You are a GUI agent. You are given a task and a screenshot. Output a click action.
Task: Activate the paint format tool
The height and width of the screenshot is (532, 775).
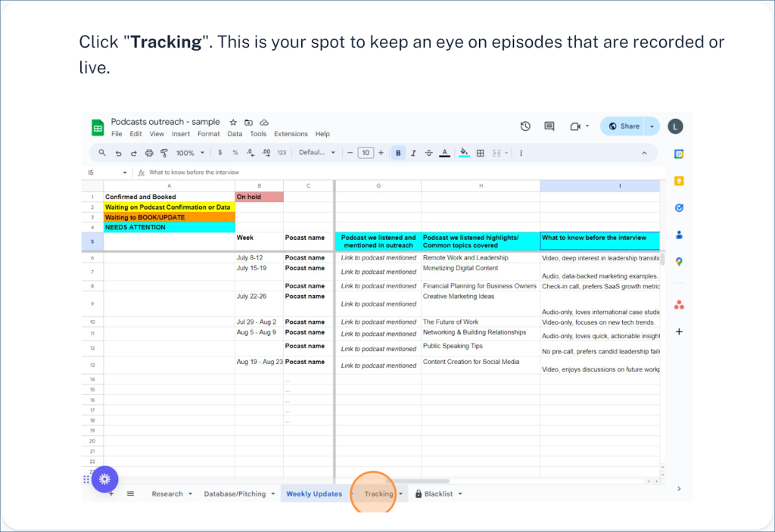pyautogui.click(x=164, y=154)
